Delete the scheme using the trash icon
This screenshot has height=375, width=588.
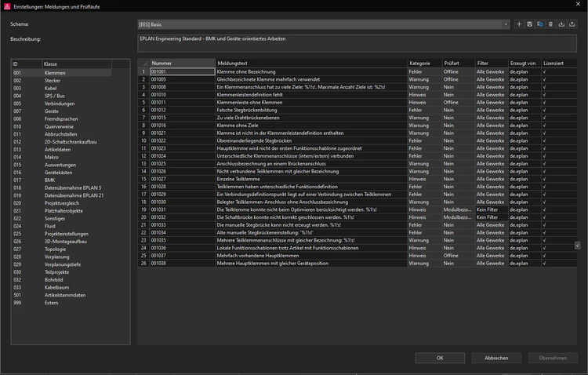[550, 24]
